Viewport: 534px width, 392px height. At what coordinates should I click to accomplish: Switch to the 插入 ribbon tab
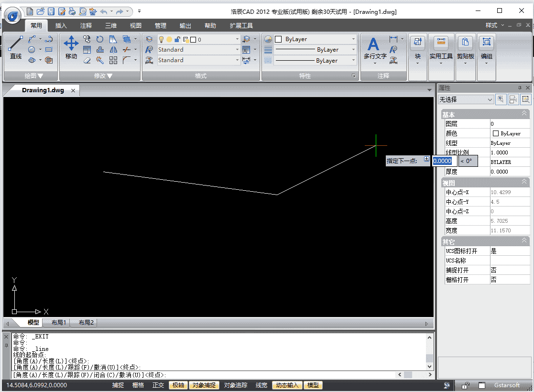(61, 25)
